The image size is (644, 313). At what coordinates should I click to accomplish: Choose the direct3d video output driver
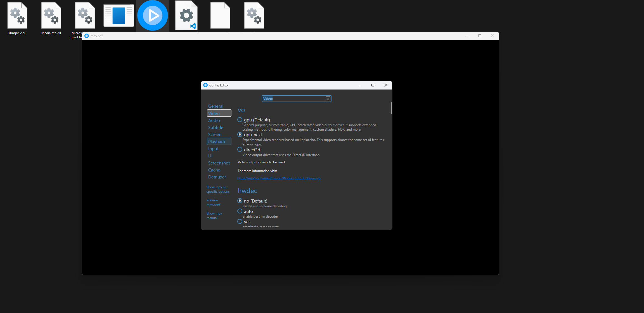click(240, 150)
